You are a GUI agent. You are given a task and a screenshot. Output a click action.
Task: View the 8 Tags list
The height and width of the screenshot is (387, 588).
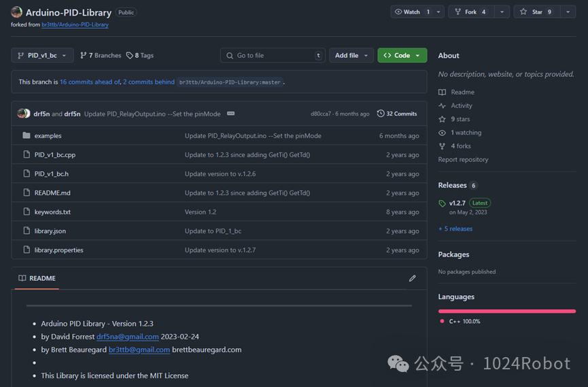point(140,56)
